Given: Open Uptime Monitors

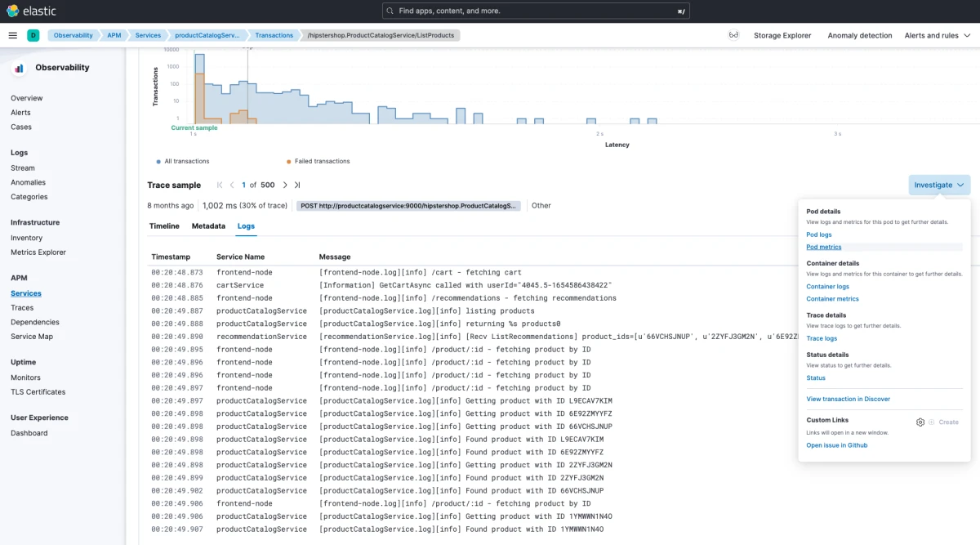Looking at the screenshot, I should pos(25,377).
